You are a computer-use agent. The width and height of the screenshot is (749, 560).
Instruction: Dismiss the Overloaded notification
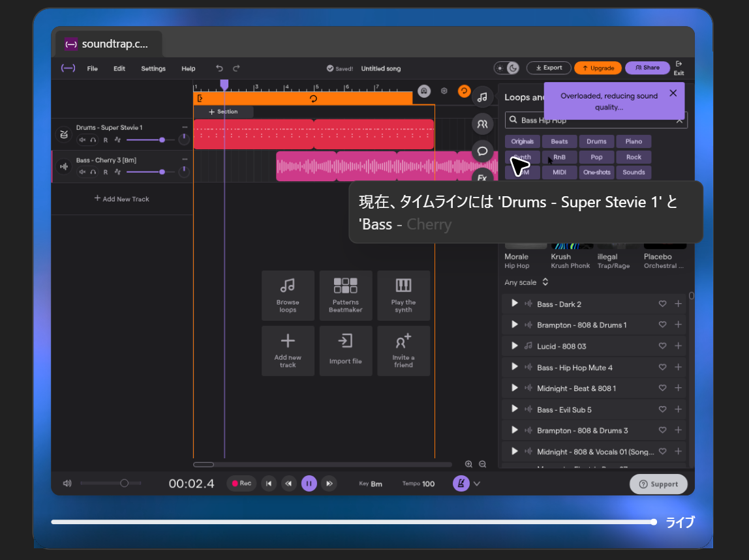673,93
